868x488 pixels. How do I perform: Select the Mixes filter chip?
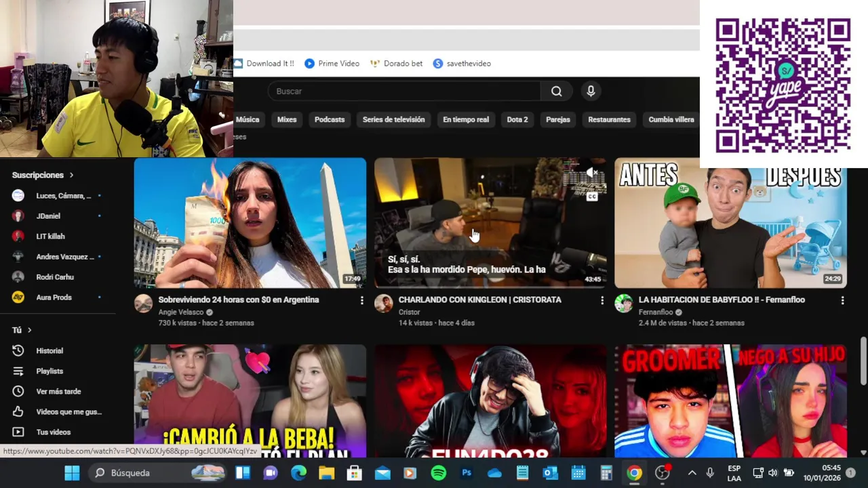click(287, 119)
